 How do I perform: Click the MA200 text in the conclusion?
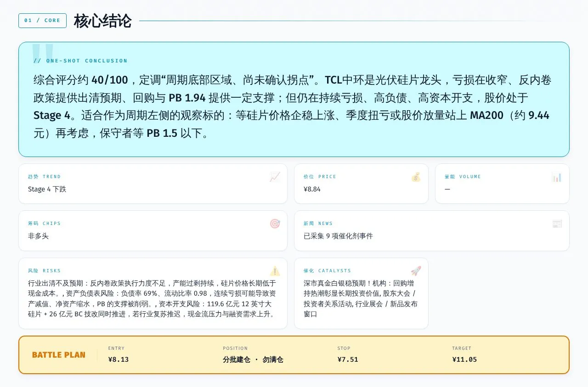coord(486,116)
